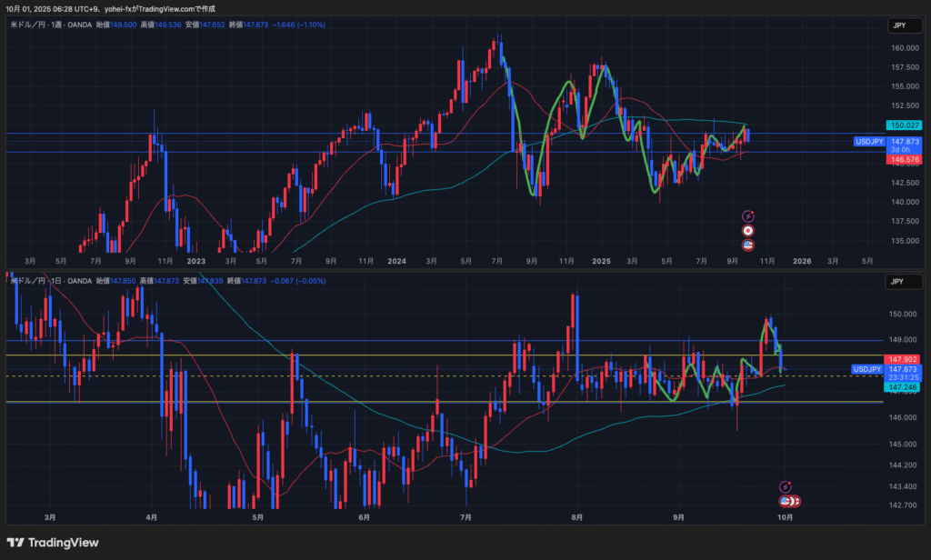931x560 pixels.
Task: Click the US flag event icon on weekly chart
Action: 748,245
